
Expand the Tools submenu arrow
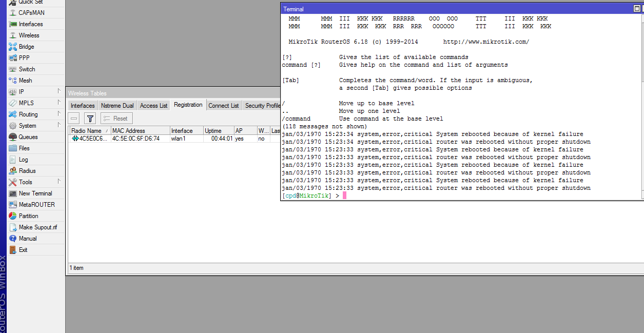tap(59, 182)
